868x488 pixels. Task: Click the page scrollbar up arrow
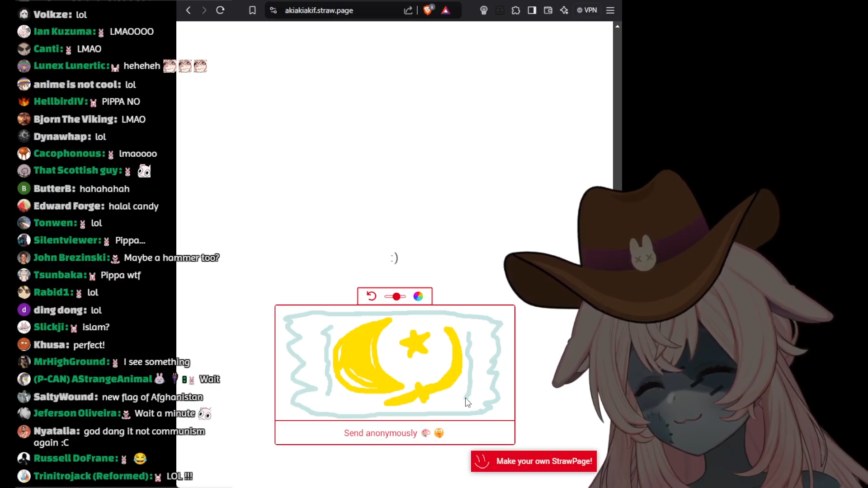[618, 26]
